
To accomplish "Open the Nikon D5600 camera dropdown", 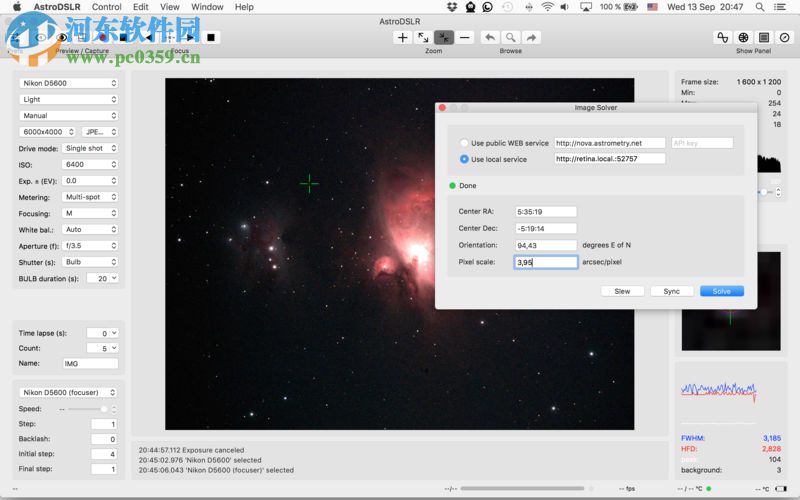I will [x=68, y=83].
